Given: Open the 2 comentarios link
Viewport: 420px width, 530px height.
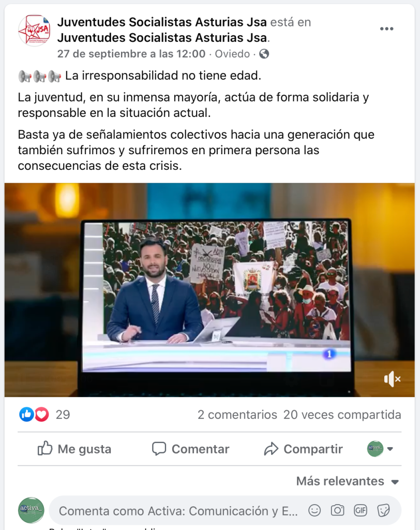Looking at the screenshot, I should [237, 415].
